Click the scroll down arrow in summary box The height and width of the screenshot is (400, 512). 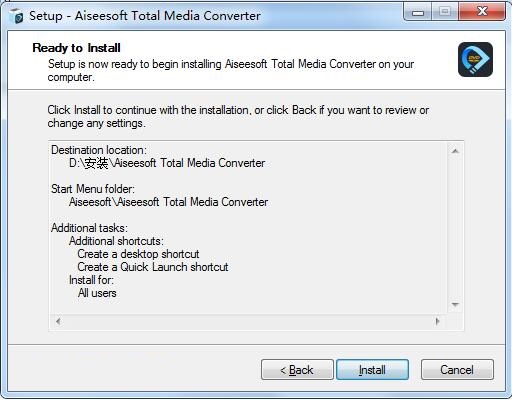(x=455, y=304)
